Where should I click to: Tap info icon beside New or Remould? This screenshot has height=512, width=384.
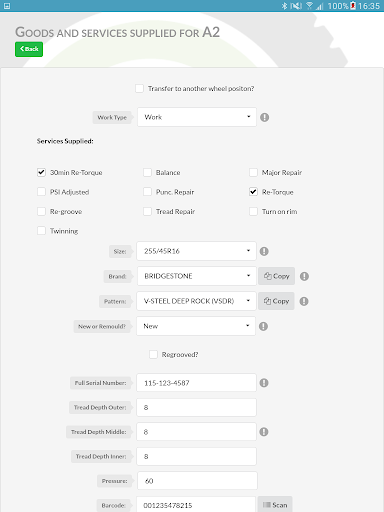[263, 326]
